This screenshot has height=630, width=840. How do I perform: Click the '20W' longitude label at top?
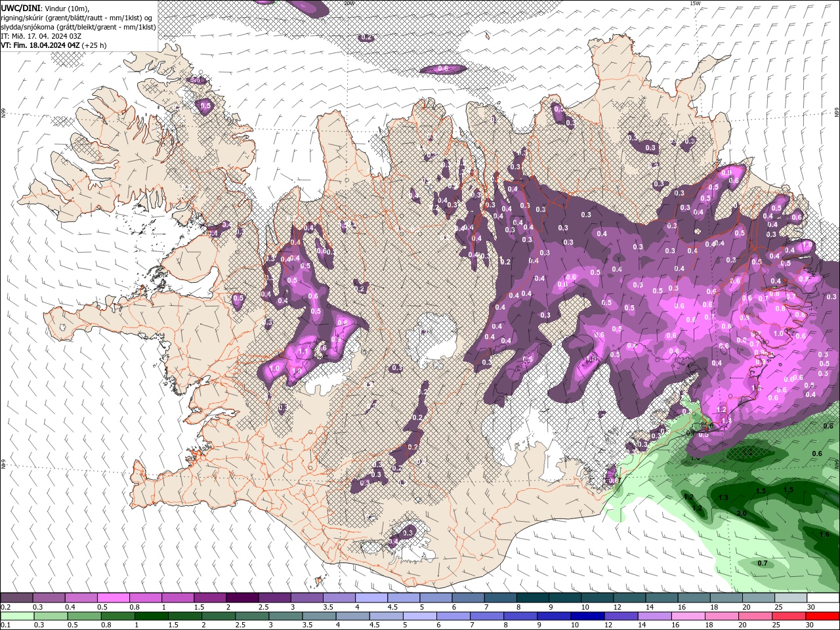click(348, 3)
